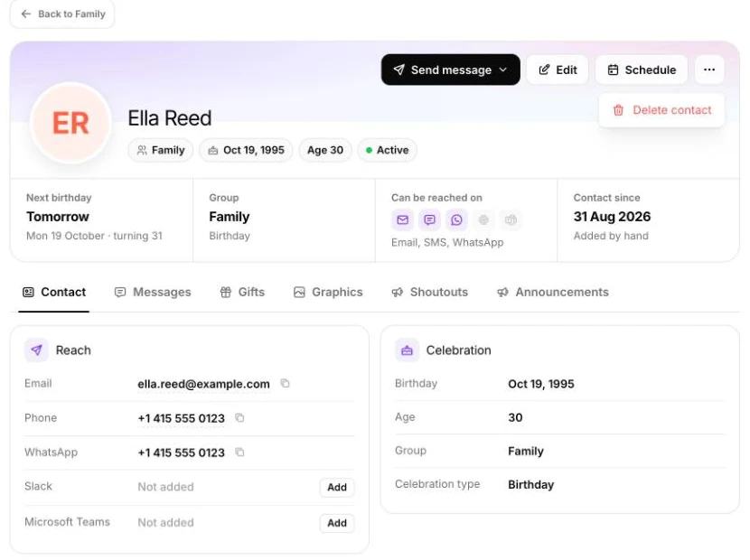Click the Family group chip
The image size is (750, 560).
pos(160,150)
